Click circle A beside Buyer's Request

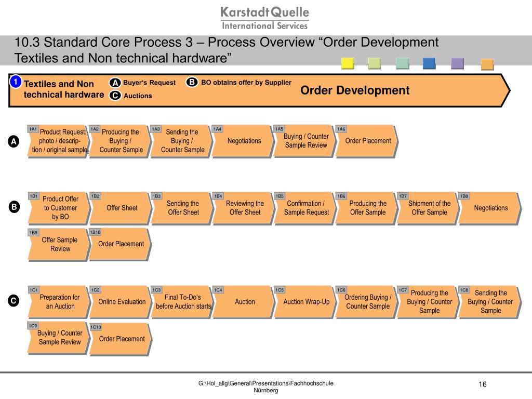(115, 83)
